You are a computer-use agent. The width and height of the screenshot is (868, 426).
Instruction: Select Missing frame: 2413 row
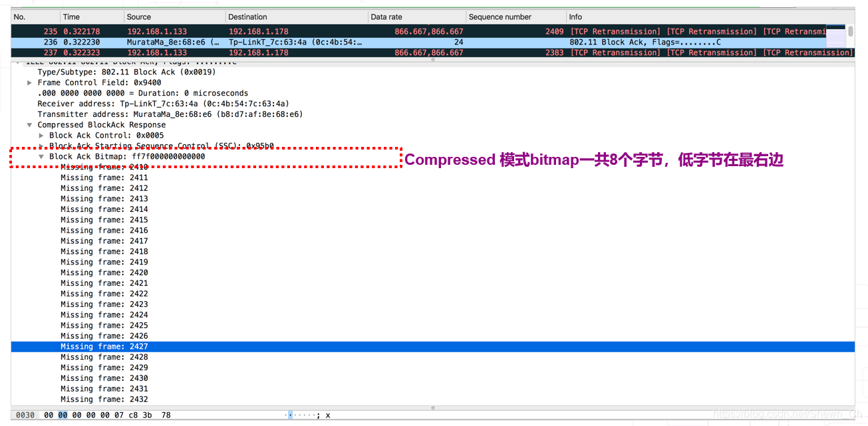pyautogui.click(x=432, y=199)
